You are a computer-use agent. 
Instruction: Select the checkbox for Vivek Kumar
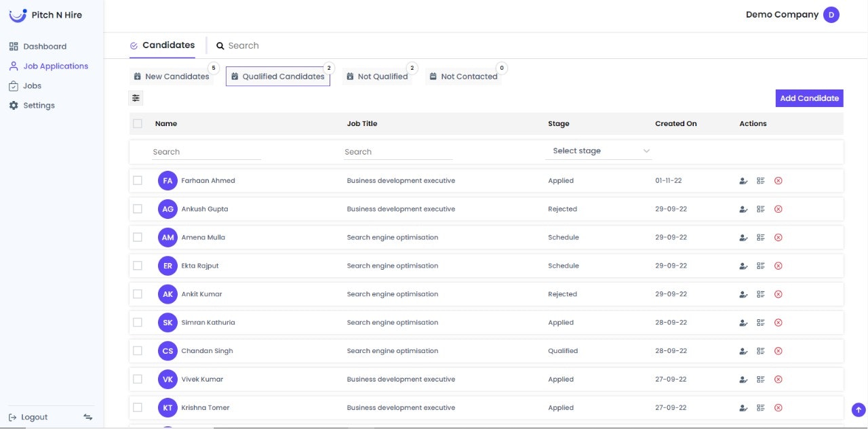tap(138, 380)
